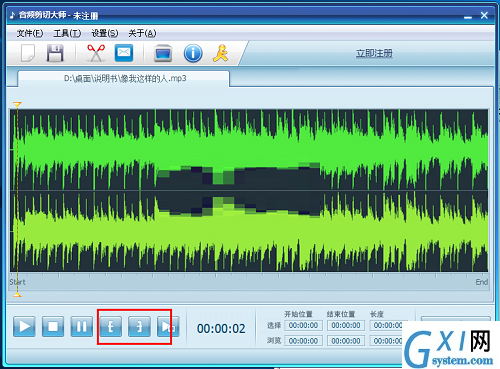
Task: Click the 立即注册 link
Action: click(x=374, y=53)
